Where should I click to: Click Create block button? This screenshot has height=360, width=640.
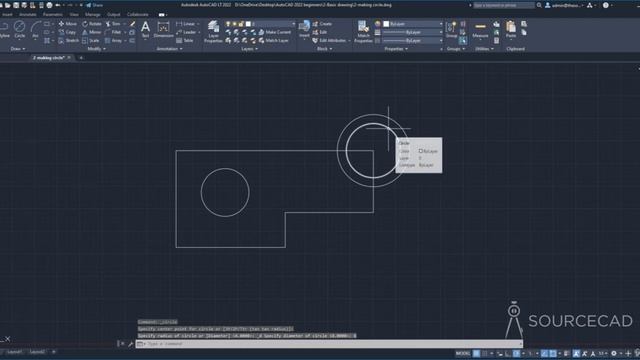322,24
